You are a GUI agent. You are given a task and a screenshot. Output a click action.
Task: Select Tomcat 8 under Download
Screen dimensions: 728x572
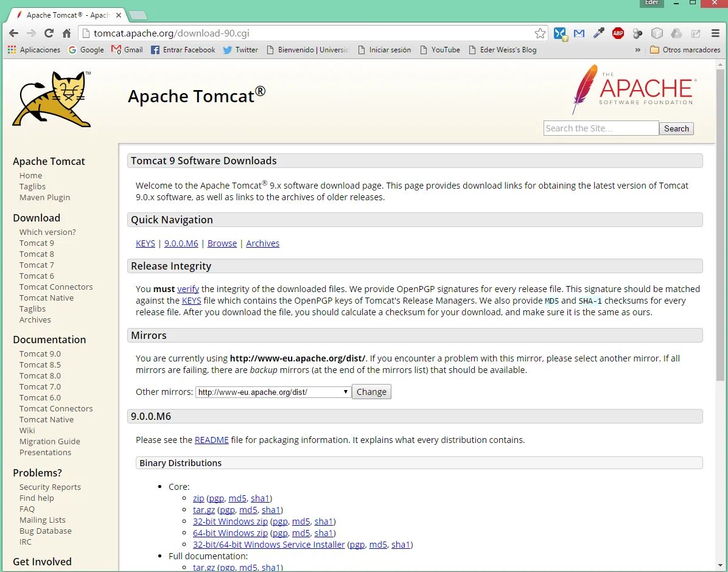point(37,254)
